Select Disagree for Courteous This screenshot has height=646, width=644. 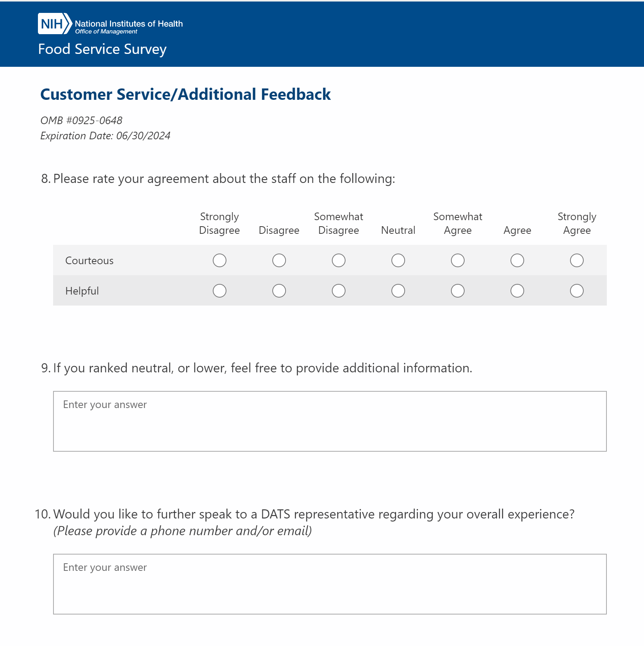[279, 260]
